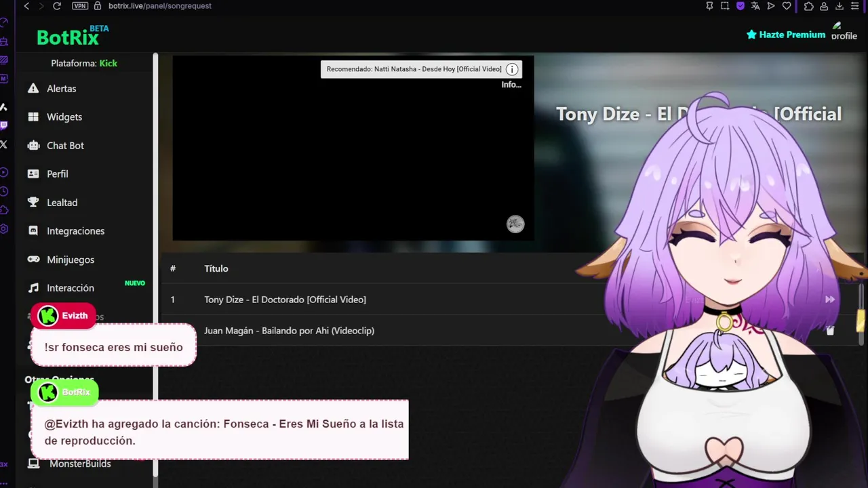Viewport: 868px width, 488px height.
Task: Click the black video player area
Action: pos(353,148)
